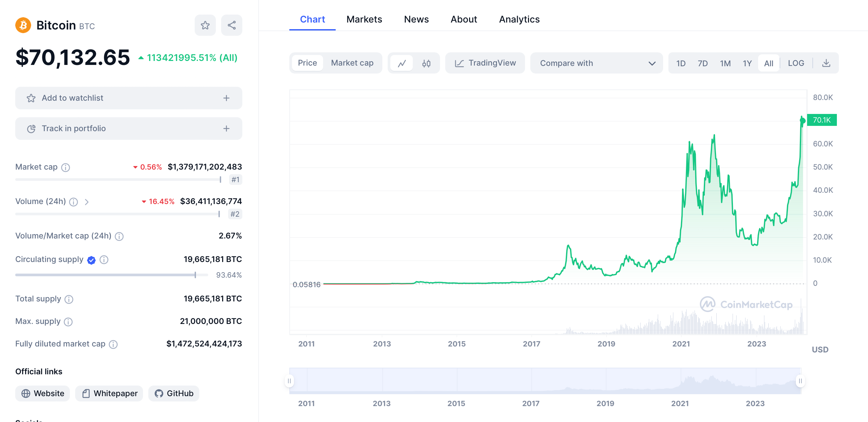Screen dimensions: 868x422
Task: Click Market cap info icon
Action: pos(66,167)
